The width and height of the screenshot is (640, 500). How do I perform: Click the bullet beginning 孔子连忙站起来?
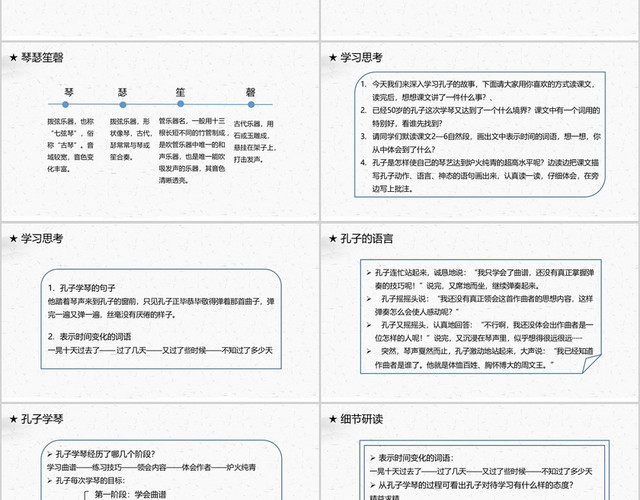tap(480, 279)
